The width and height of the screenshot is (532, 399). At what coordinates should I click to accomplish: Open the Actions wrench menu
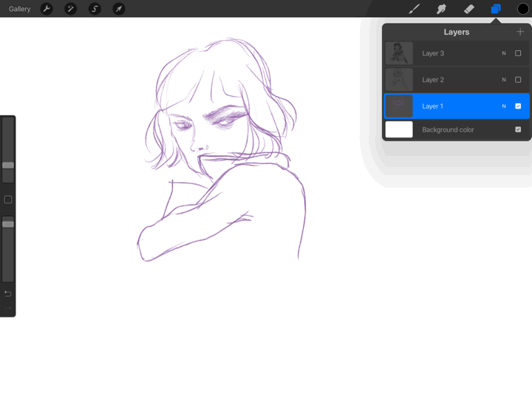(x=47, y=9)
